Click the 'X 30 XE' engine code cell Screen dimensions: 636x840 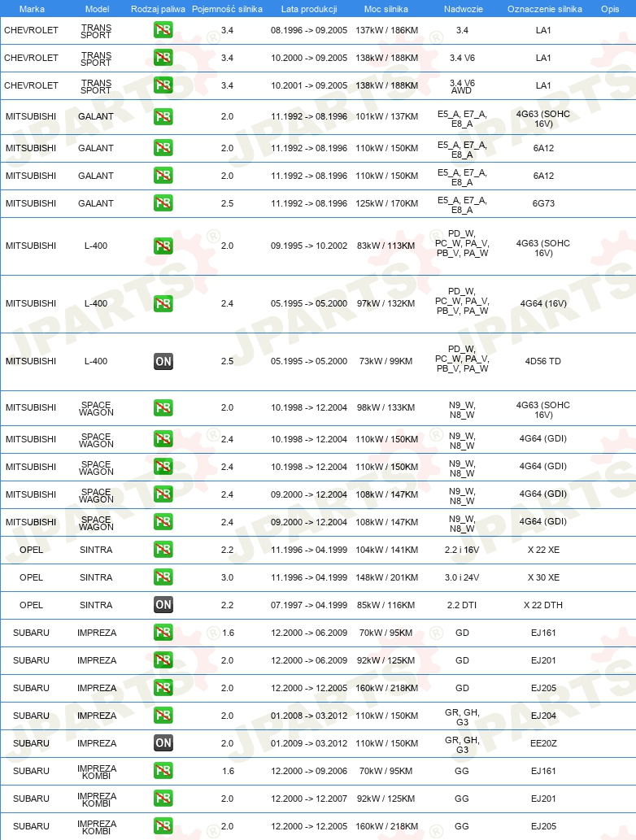(x=543, y=577)
